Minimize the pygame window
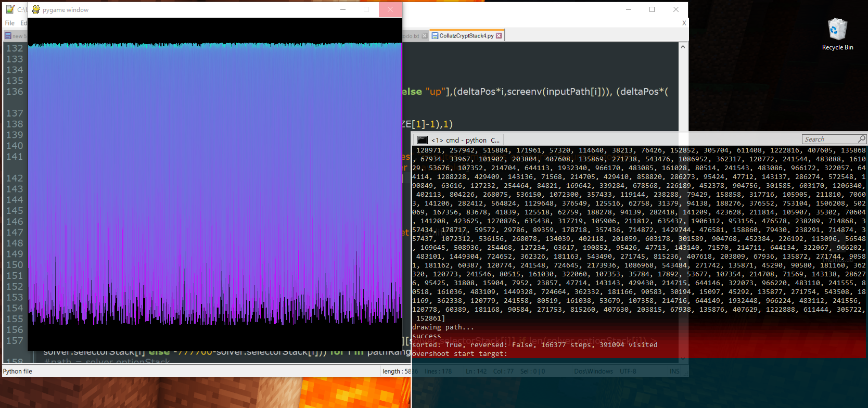 pyautogui.click(x=343, y=9)
